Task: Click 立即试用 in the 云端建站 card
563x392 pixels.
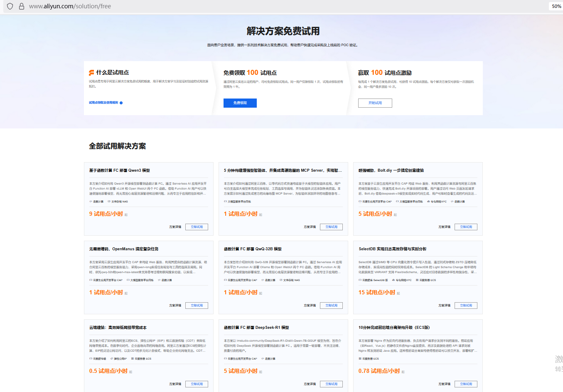Action: click(x=197, y=384)
